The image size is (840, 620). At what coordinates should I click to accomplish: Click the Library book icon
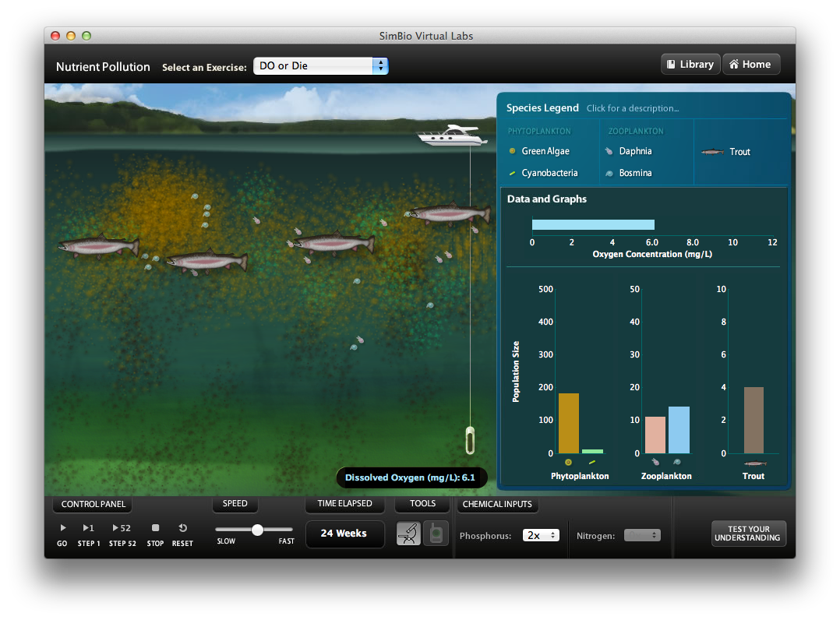tap(671, 64)
